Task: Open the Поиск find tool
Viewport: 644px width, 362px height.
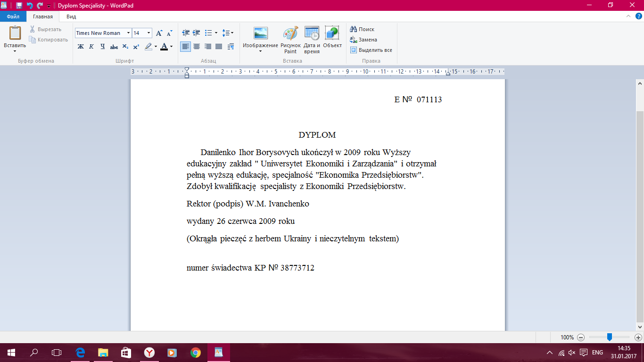Action: (x=363, y=29)
